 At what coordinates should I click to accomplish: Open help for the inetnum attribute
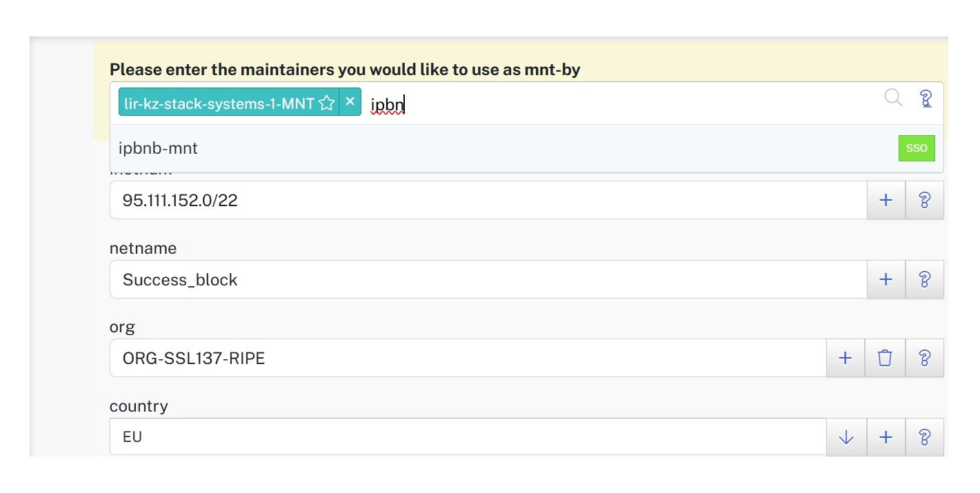tap(924, 200)
